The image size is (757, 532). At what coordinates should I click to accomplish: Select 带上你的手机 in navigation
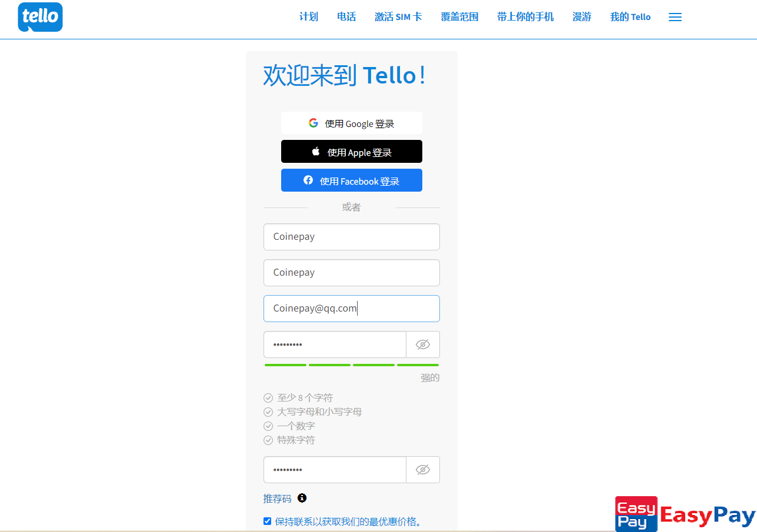[525, 17]
